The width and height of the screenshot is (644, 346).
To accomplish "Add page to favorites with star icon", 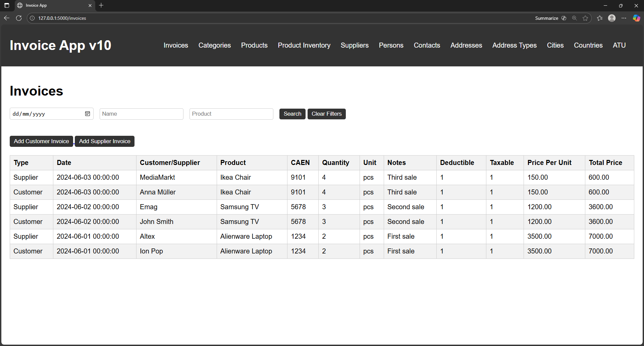I will tap(585, 18).
